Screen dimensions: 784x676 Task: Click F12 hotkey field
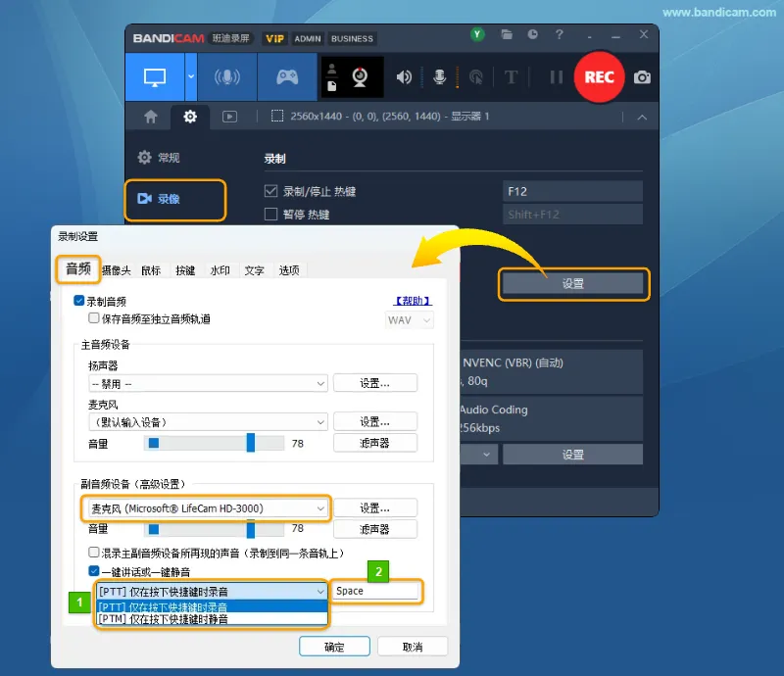pos(572,191)
